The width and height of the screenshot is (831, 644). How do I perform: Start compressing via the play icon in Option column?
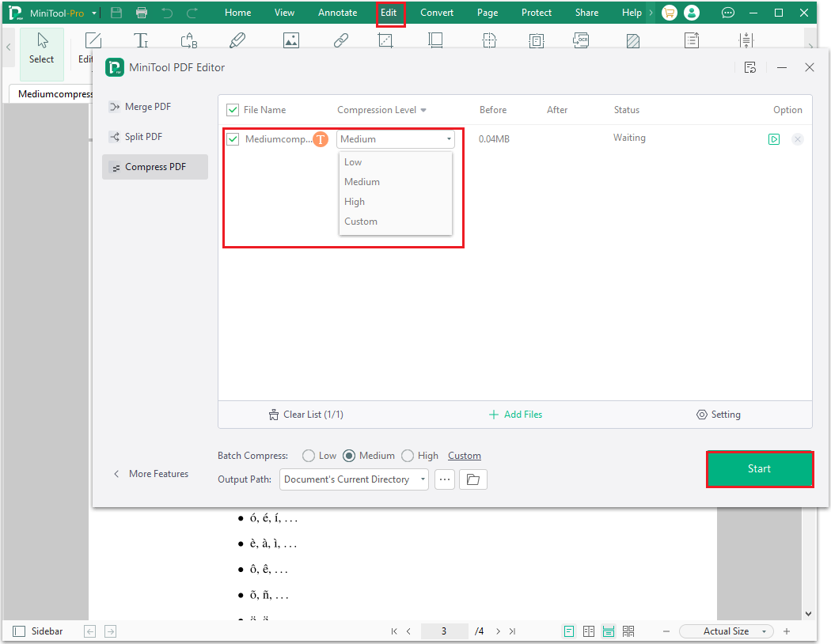pyautogui.click(x=774, y=138)
